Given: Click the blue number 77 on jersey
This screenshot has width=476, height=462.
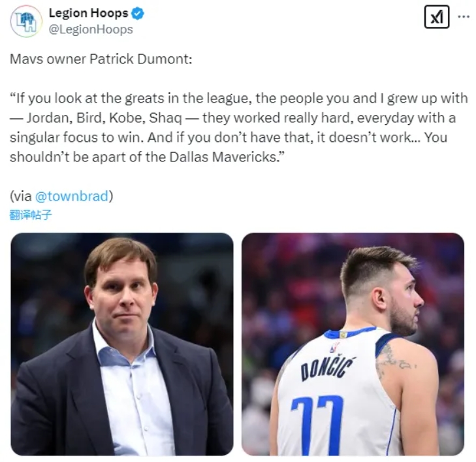Looking at the screenshot, I should [x=317, y=424].
